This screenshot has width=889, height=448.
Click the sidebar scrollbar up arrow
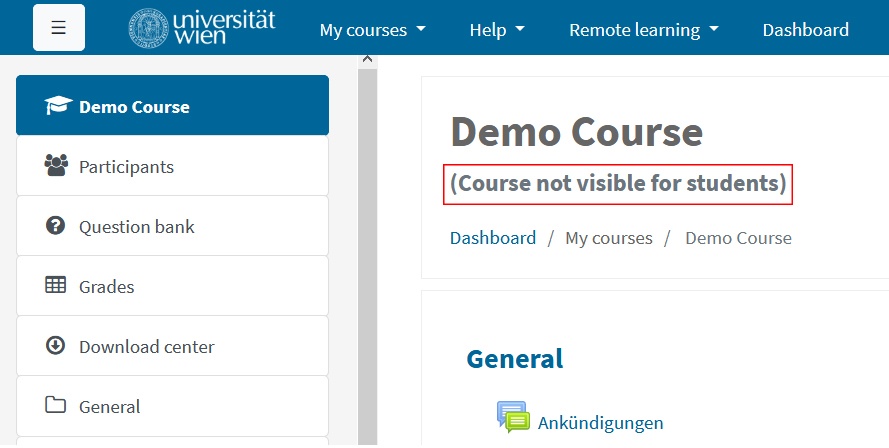[367, 60]
